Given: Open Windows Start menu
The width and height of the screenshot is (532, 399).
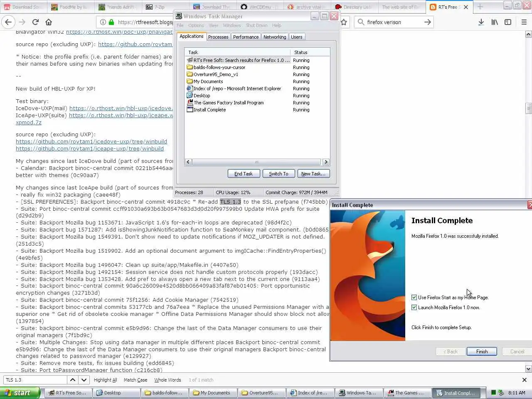Looking at the screenshot, I should tap(20, 393).
